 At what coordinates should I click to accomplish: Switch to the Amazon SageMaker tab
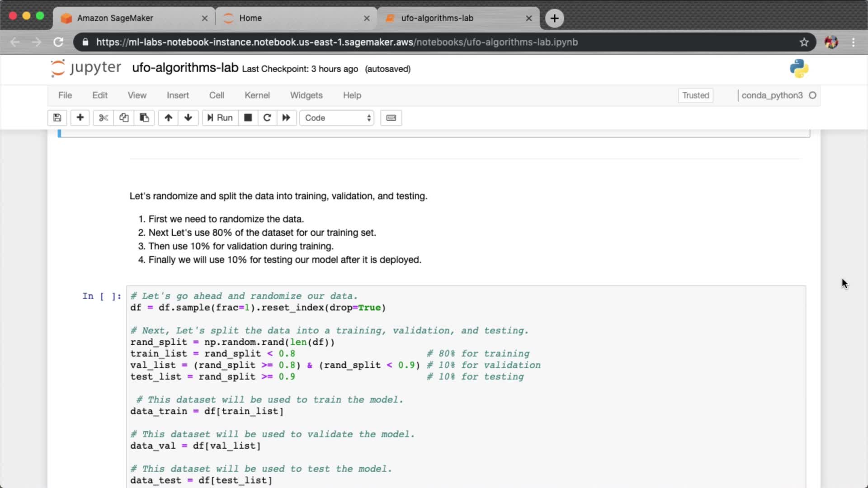pyautogui.click(x=115, y=18)
